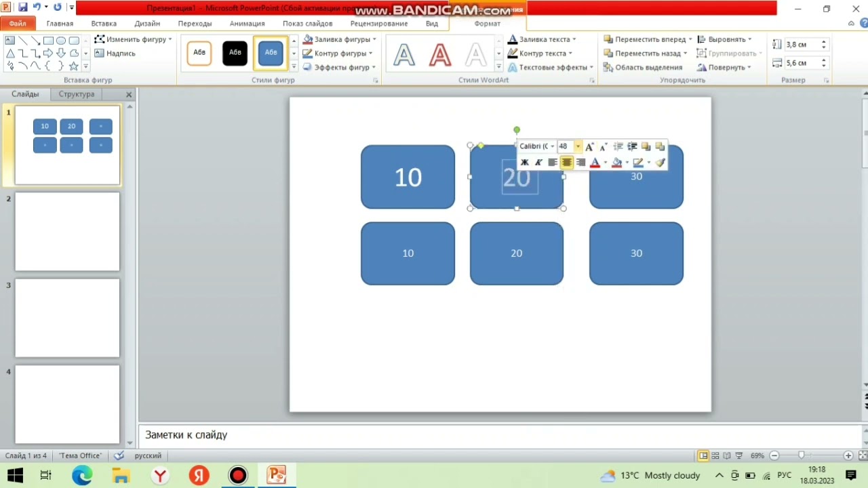868x488 pixels.
Task: Apply shape outline pen in mini toolbar
Action: (x=638, y=163)
